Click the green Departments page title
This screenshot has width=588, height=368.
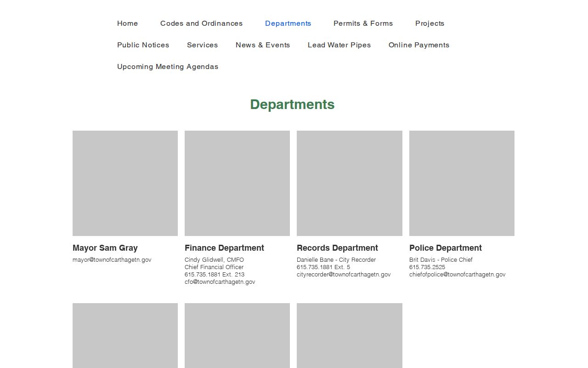tap(292, 104)
